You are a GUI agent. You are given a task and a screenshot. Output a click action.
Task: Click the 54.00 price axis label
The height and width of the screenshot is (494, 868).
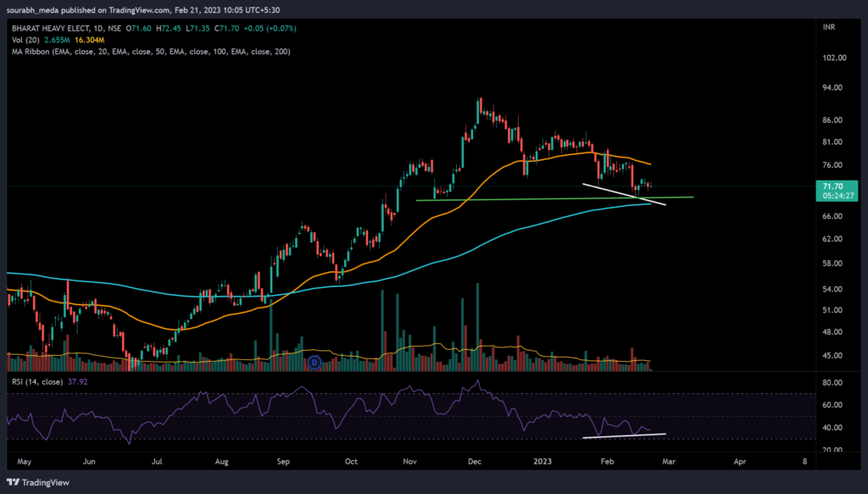click(x=832, y=289)
